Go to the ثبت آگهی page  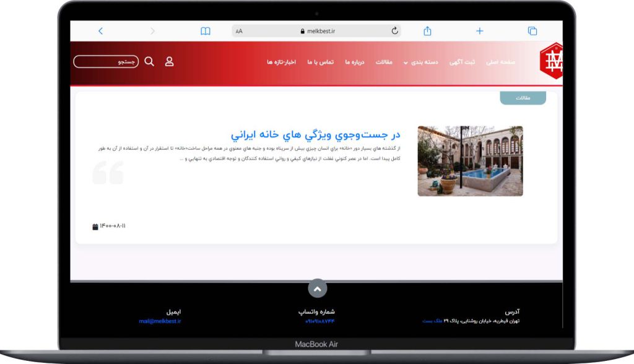click(462, 63)
